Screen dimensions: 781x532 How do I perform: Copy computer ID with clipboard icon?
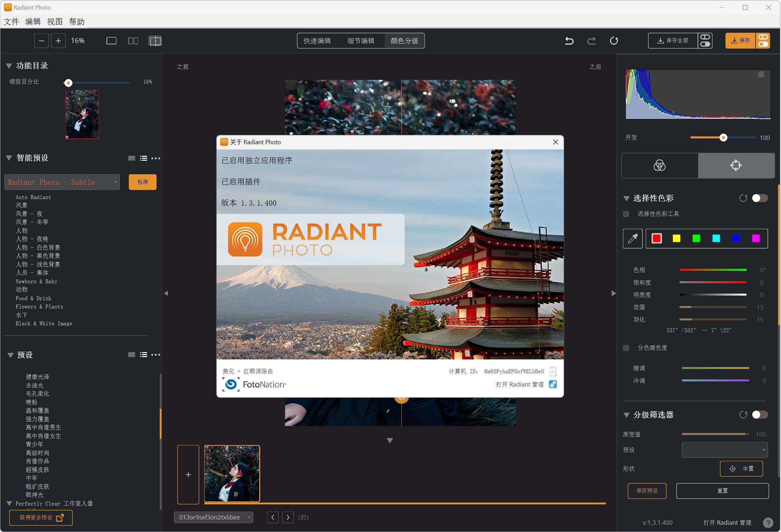click(553, 371)
